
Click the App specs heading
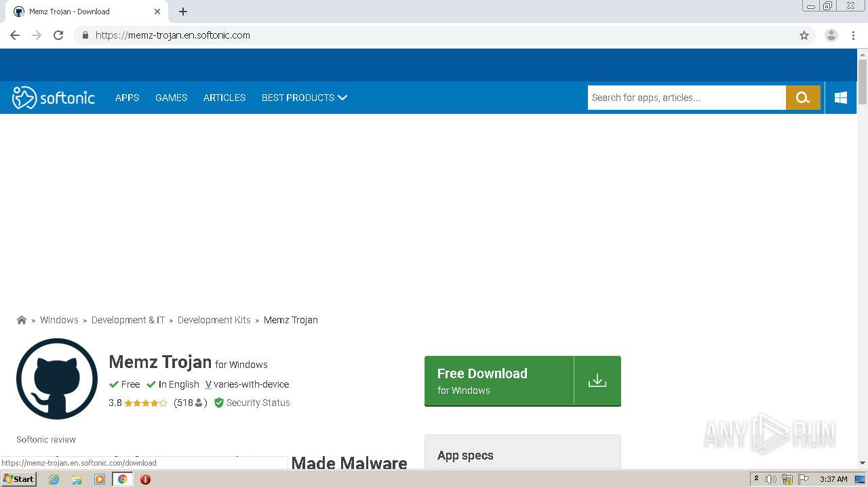465,455
